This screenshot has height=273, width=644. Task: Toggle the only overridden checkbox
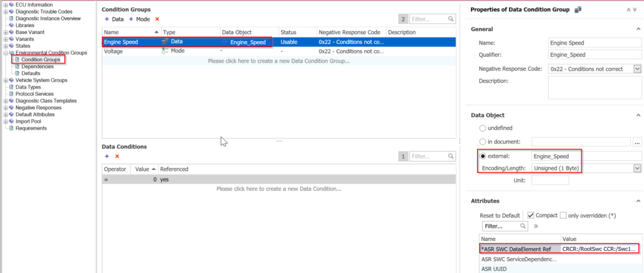(563, 215)
